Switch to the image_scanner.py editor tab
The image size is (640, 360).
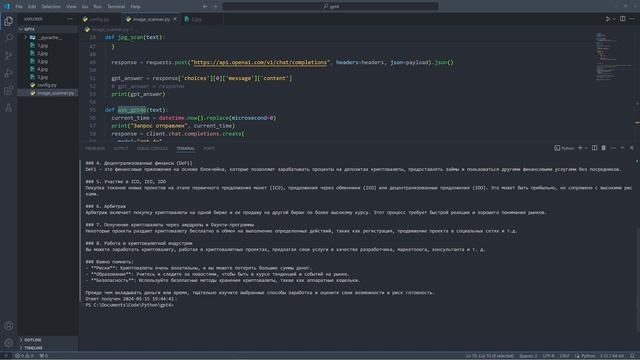(x=151, y=19)
